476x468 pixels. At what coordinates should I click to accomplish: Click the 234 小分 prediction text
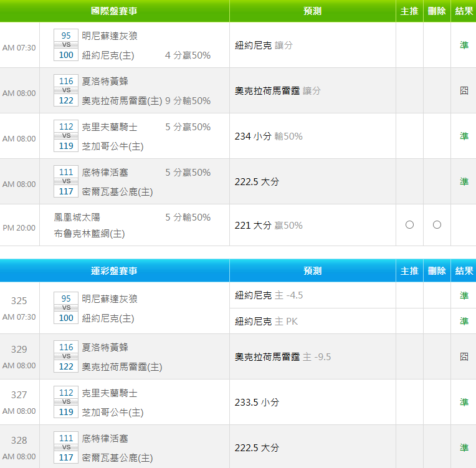point(252,136)
